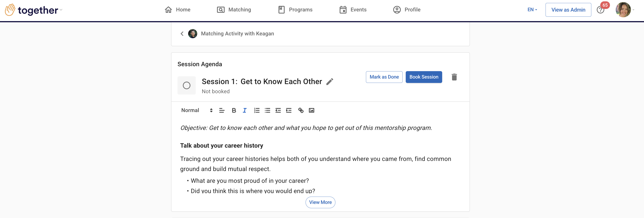Open the Programs navigation item
644x218 pixels.
click(295, 10)
